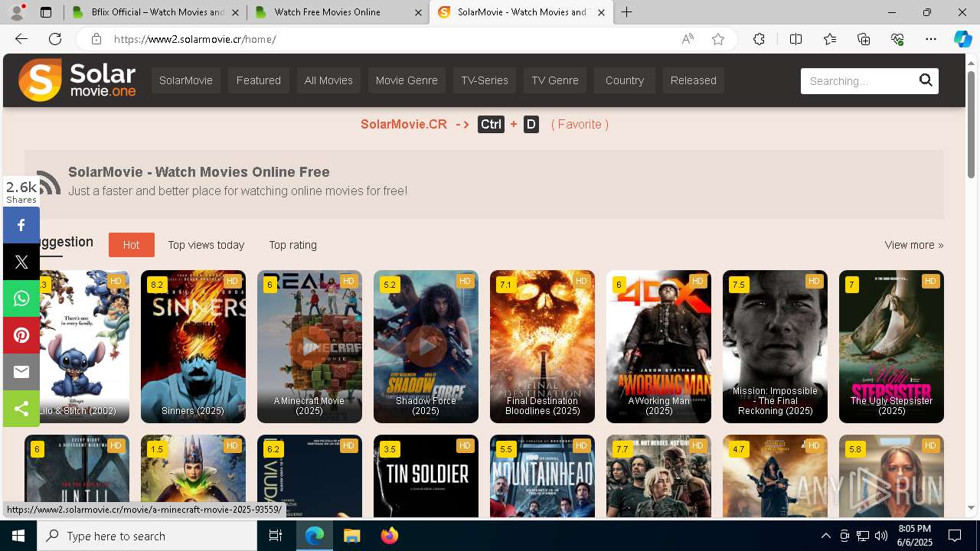Viewport: 980px width, 551px height.
Task: Click View more link
Action: coord(914,245)
